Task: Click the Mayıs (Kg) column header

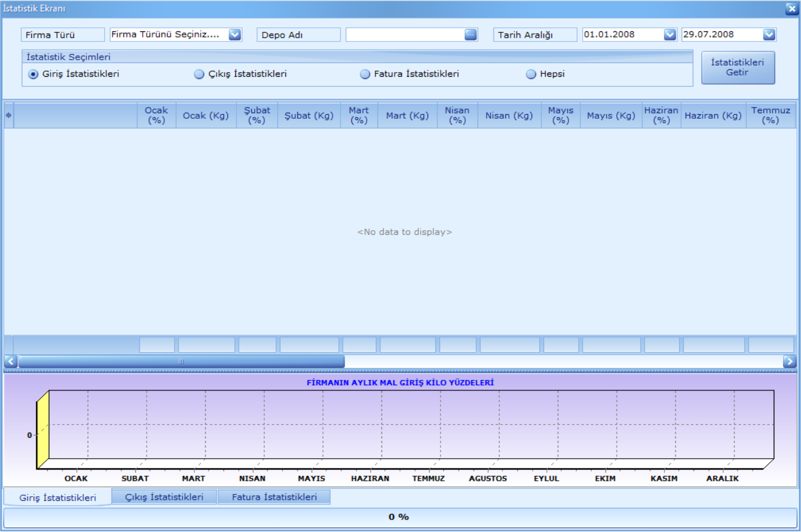Action: coord(611,115)
